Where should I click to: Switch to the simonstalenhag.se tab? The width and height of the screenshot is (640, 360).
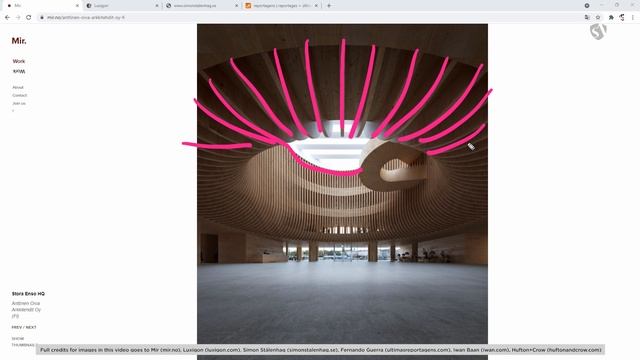coord(202,6)
